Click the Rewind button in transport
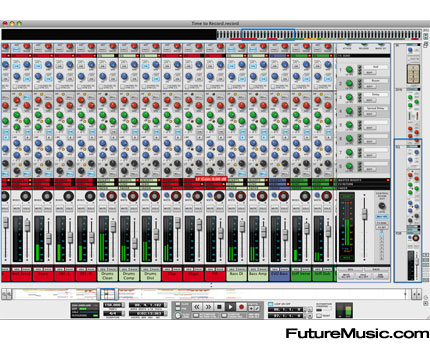This screenshot has height=360, width=430. point(197,307)
